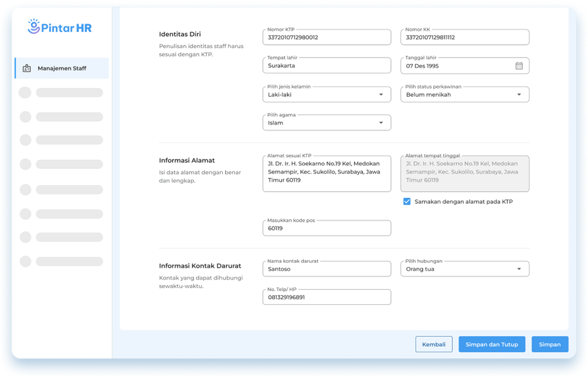Expand the Pilih jenis kelamin dropdown

[x=381, y=95]
